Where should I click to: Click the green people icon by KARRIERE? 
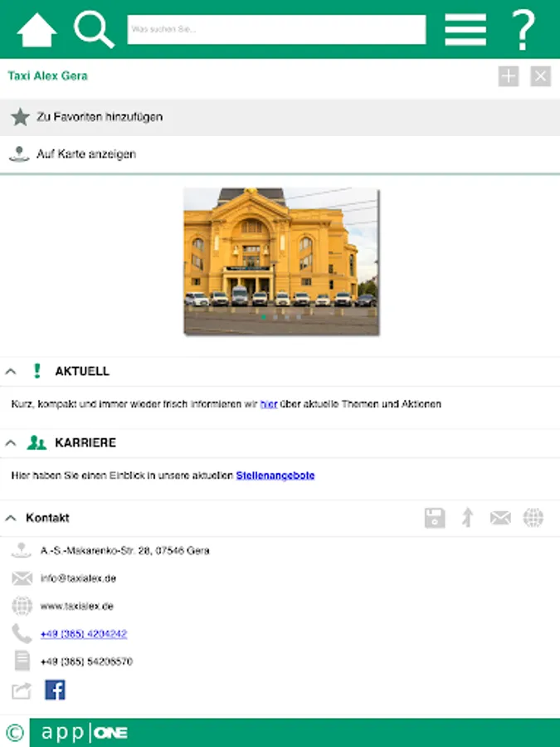37,442
